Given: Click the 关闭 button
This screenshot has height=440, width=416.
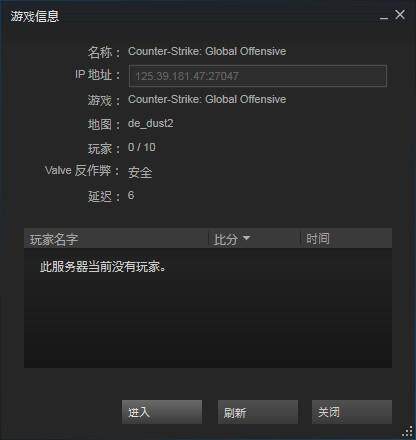Looking at the screenshot, I should 352,412.
